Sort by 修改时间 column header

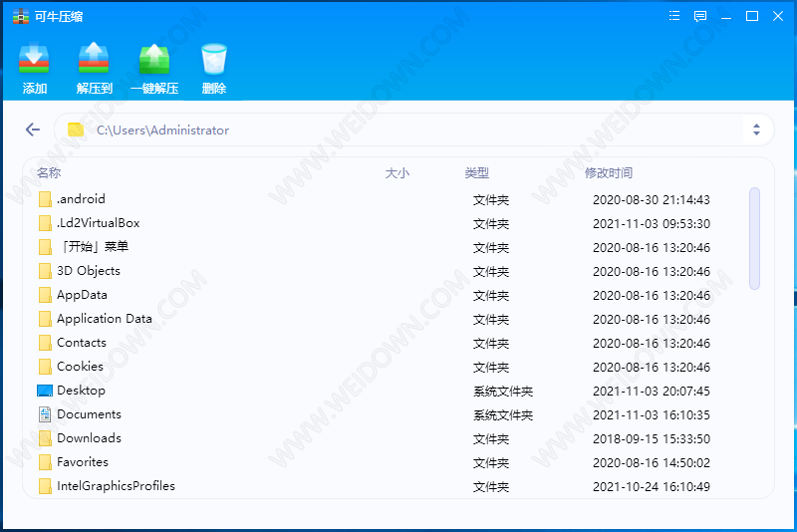point(608,173)
